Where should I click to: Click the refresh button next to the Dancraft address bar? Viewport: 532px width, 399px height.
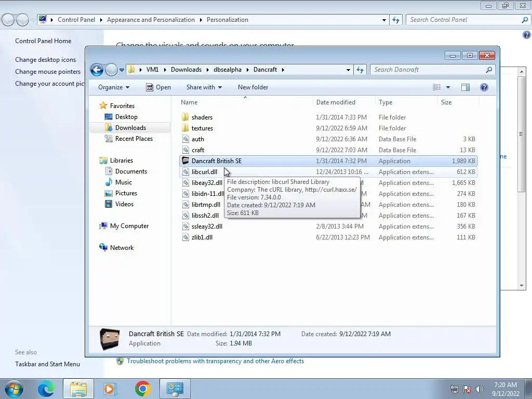tap(360, 70)
